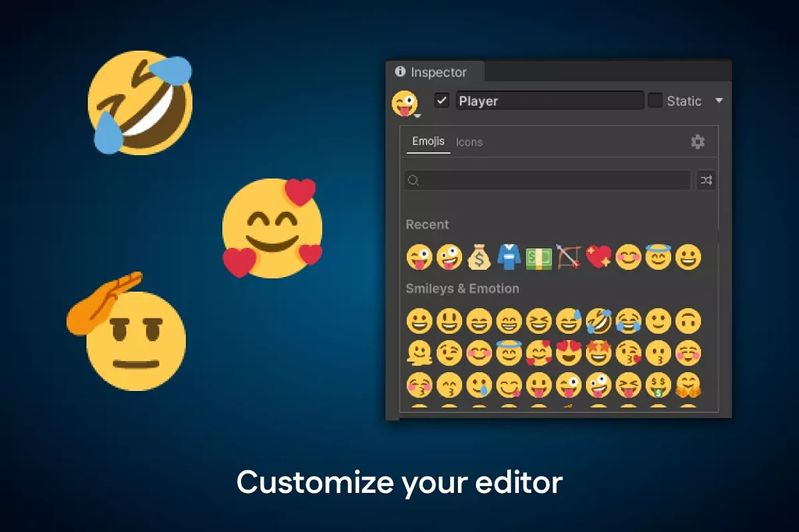The height and width of the screenshot is (532, 799).
Task: Select the money bag emoji in Recent
Action: [478, 257]
